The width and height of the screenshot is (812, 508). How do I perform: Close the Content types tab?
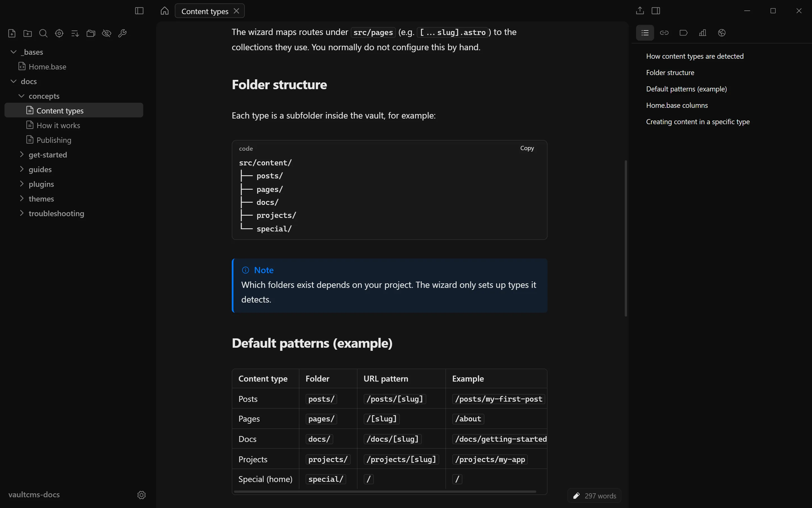point(237,11)
